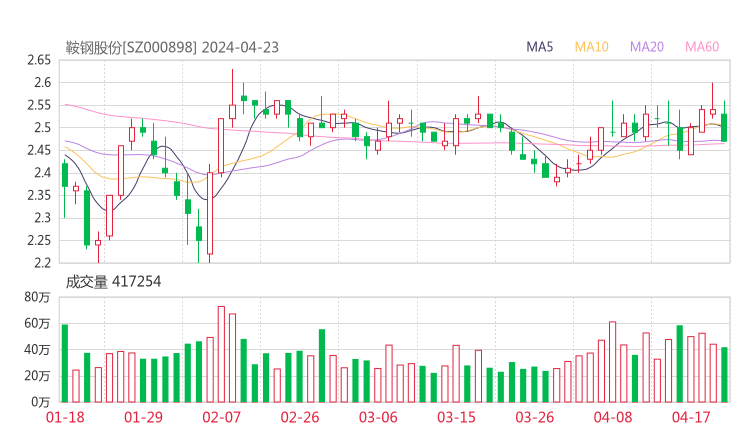740x440 pixels.
Task: Click the 成交量 417254 volume label
Action: (113, 282)
